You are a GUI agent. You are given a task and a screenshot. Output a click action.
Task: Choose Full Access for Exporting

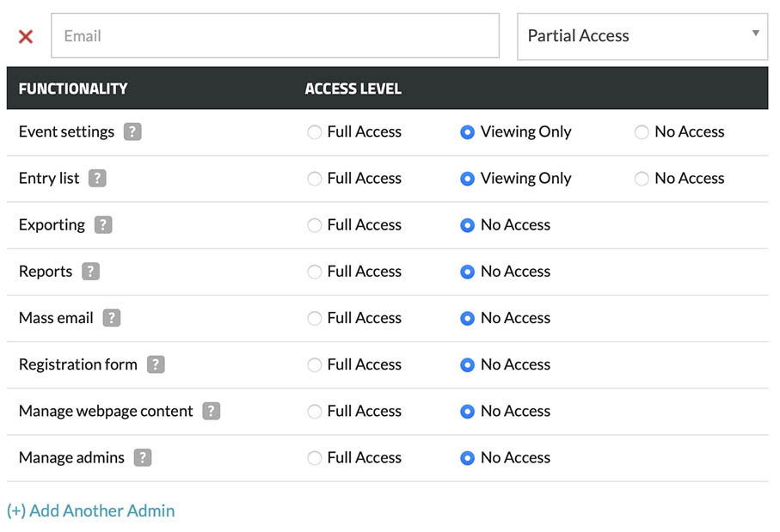pyautogui.click(x=315, y=225)
